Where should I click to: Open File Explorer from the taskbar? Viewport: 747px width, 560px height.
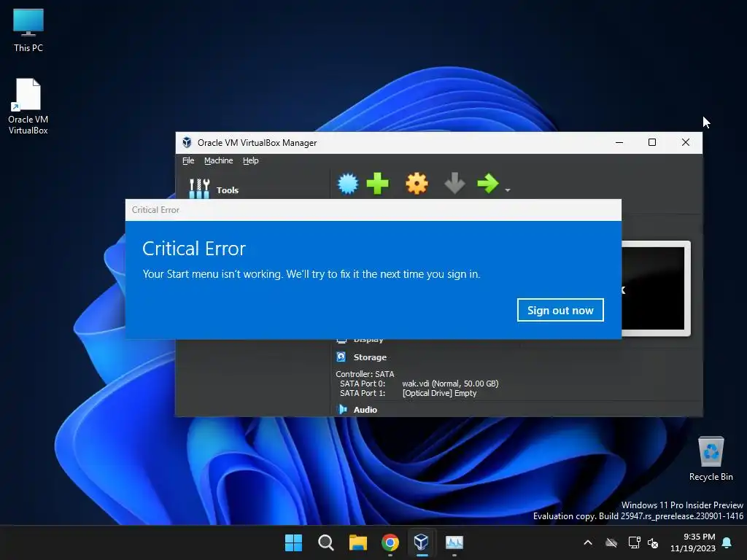tap(357, 542)
